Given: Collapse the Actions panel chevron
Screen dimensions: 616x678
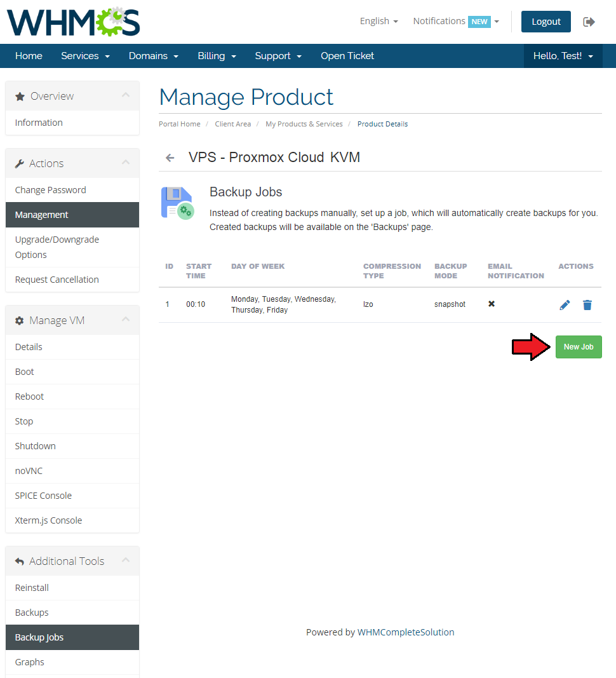Looking at the screenshot, I should (x=126, y=163).
